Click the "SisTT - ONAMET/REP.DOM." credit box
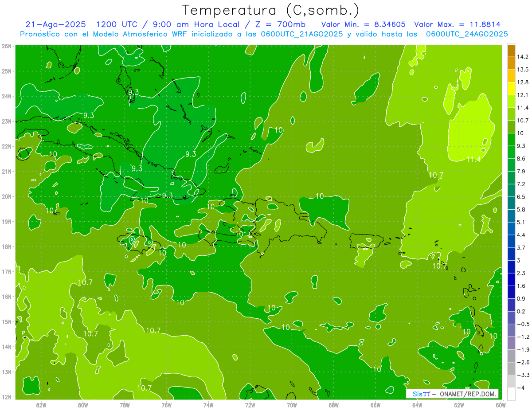This screenshot has height=411, width=532. pyautogui.click(x=452, y=394)
